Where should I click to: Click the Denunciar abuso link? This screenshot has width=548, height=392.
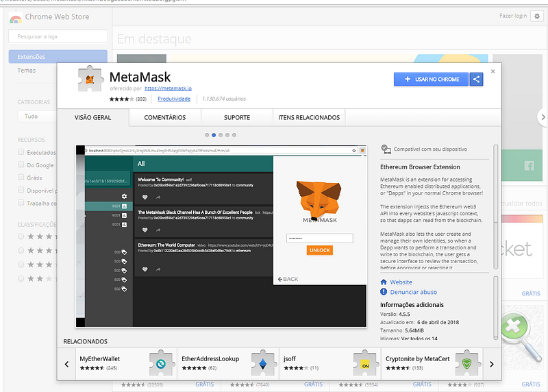pos(414,292)
